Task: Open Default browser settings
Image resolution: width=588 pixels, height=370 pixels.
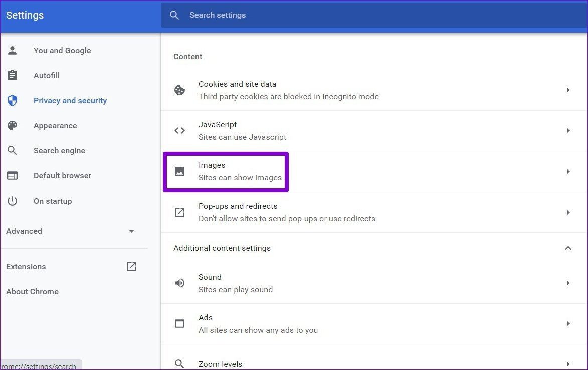Action: point(62,176)
